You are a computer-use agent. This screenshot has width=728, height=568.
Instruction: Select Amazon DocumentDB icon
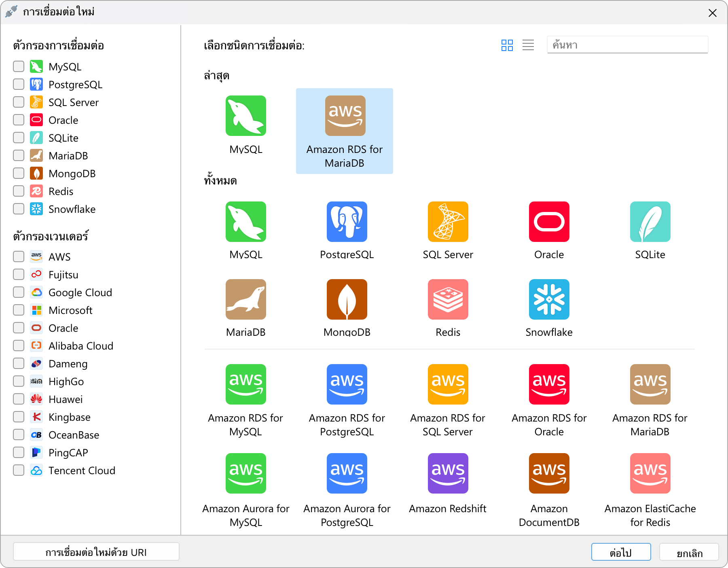[x=549, y=473]
